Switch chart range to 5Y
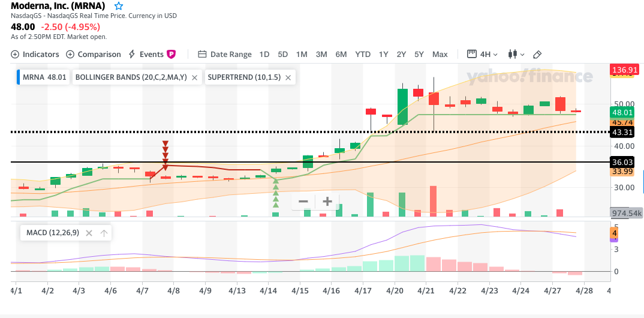 pyautogui.click(x=419, y=54)
